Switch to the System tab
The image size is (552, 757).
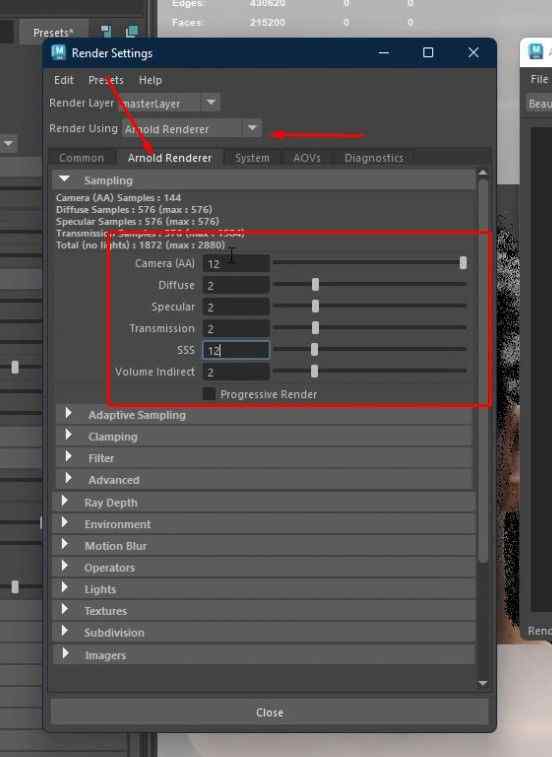click(x=252, y=158)
